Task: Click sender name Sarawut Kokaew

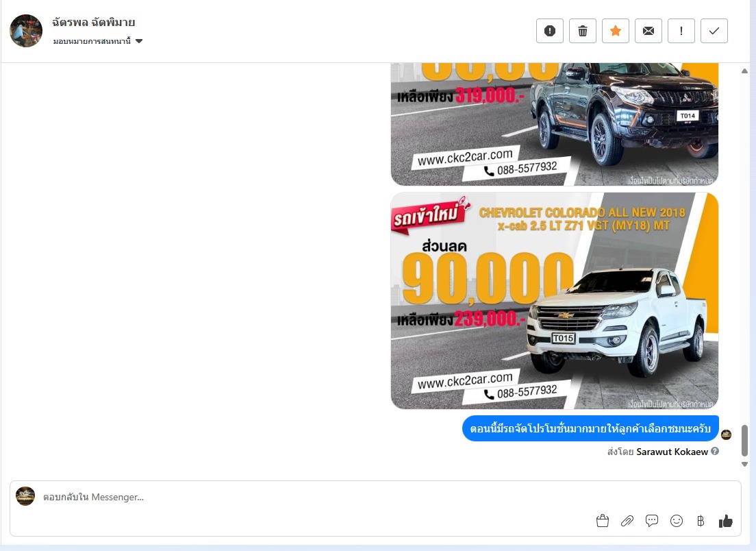Action: (x=672, y=452)
